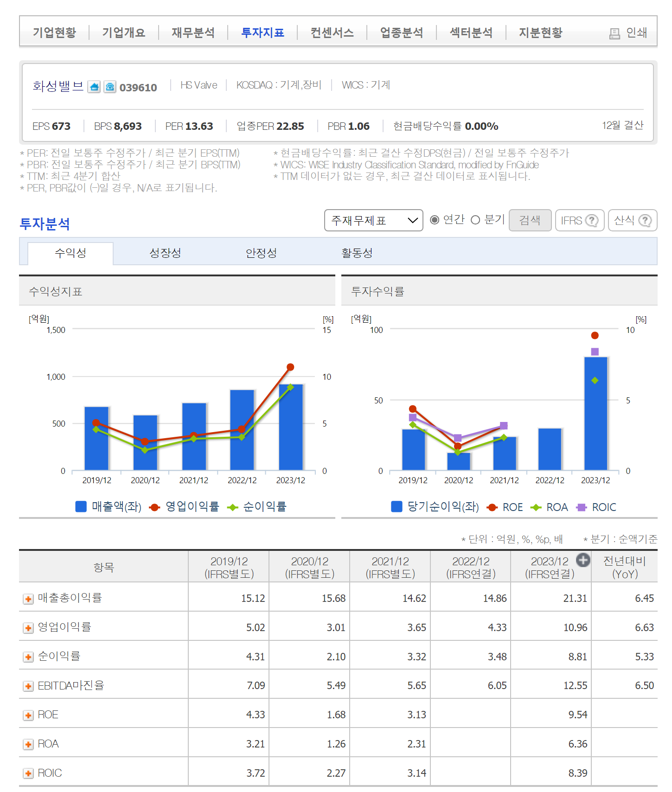
Task: Open the 기업개요 menu
Action: (124, 32)
